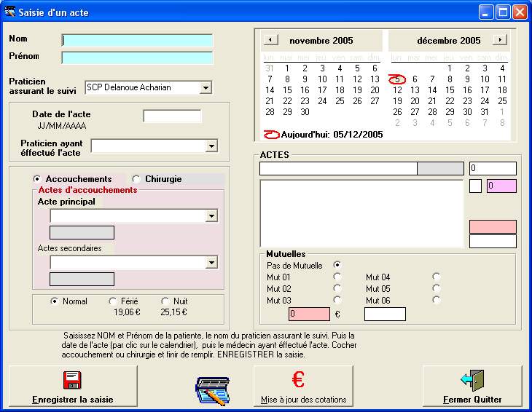The image size is (532, 412).
Task: Click the long ACTES text field
Action: point(338,168)
